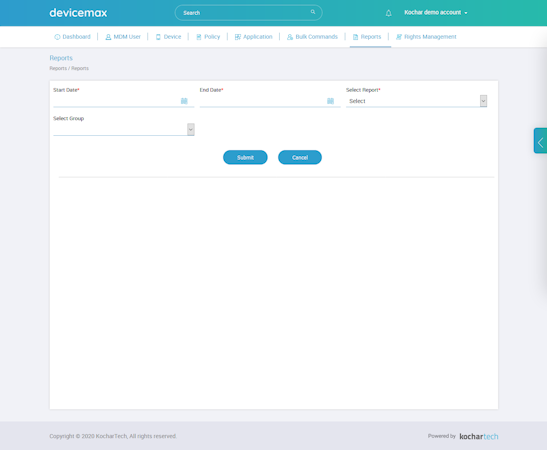Submit the report form
Screen dimensions: 547x450
(x=245, y=157)
